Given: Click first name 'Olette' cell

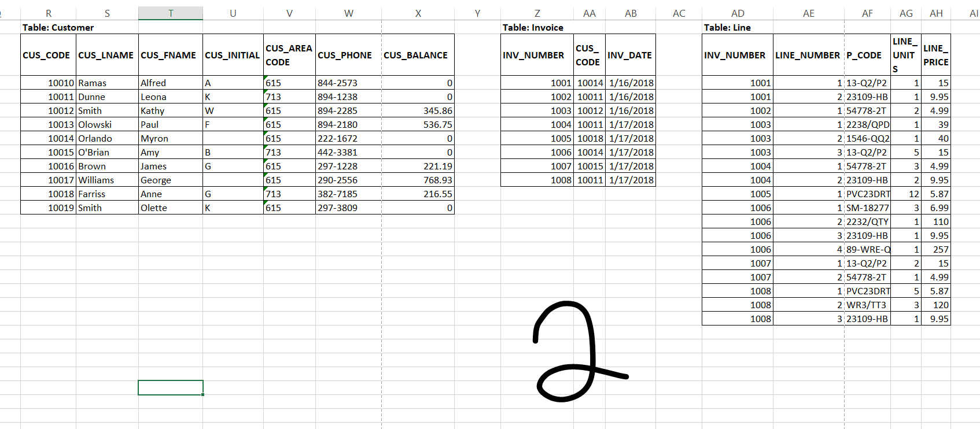Looking at the screenshot, I should pos(171,208).
